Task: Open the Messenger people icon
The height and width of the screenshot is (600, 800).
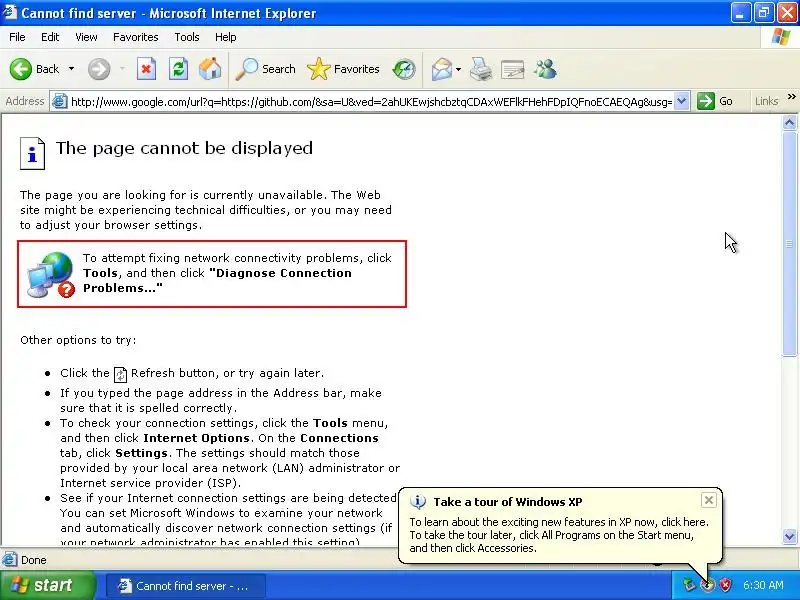Action: (545, 69)
